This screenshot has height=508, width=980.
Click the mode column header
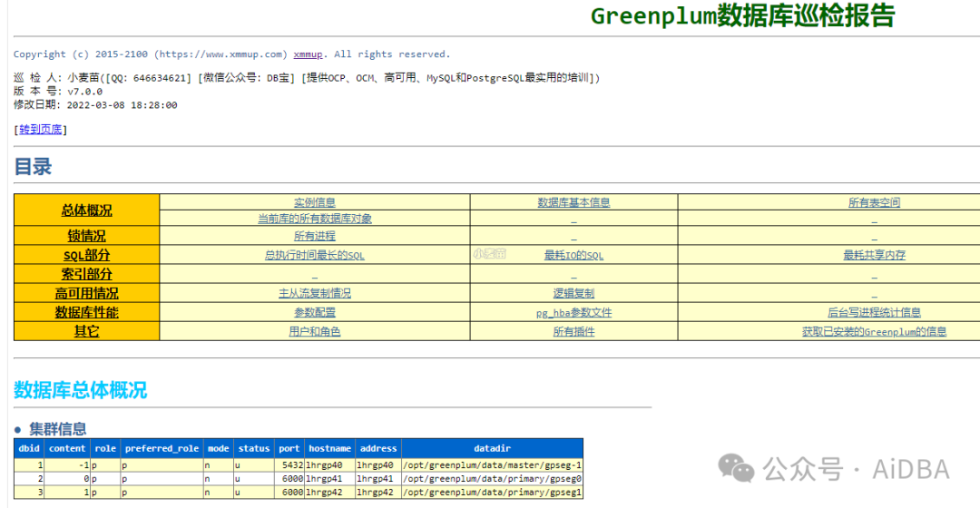(218, 449)
